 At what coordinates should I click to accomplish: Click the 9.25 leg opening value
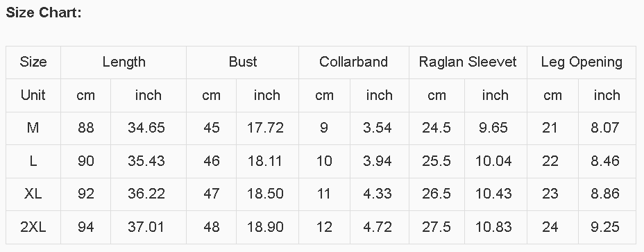point(605,226)
